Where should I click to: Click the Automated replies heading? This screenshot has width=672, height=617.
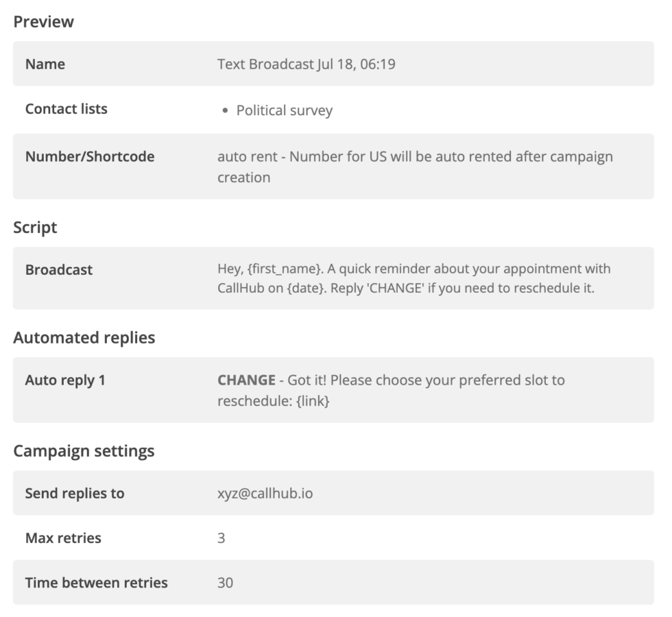coord(84,337)
